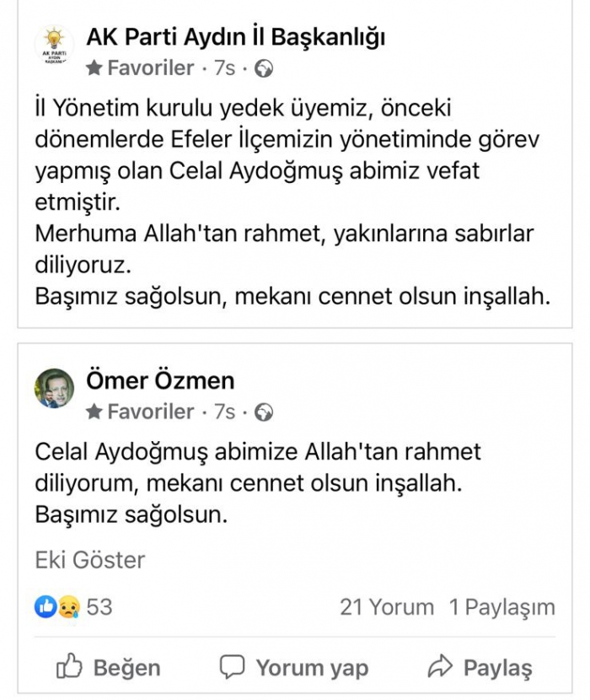Image resolution: width=590 pixels, height=700 pixels.
Task: Toggle Beğen to like the post
Action: 108,668
